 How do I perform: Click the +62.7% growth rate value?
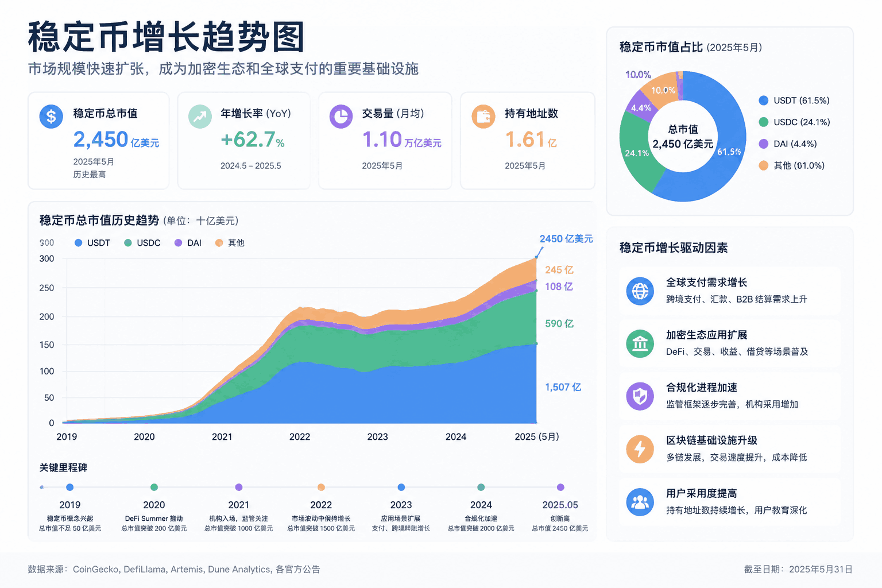[x=253, y=140]
